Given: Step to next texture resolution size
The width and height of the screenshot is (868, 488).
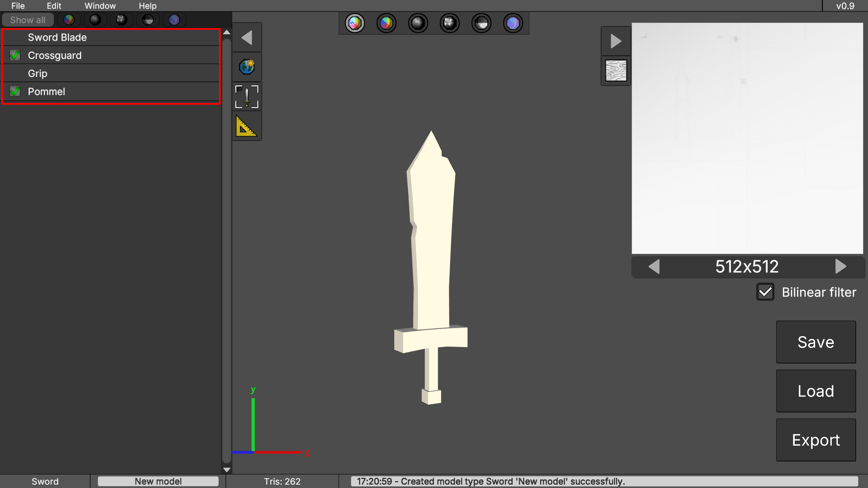Looking at the screenshot, I should [x=841, y=267].
